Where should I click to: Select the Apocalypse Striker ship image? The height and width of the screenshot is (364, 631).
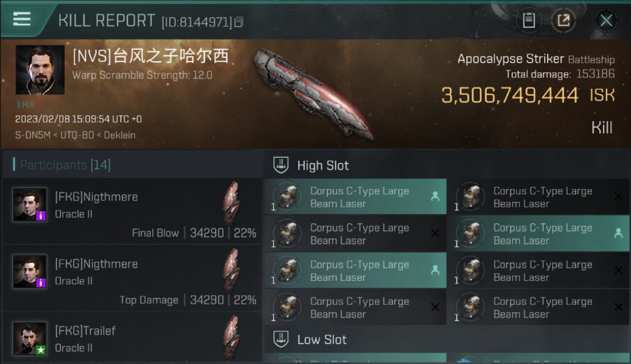pos(314,93)
